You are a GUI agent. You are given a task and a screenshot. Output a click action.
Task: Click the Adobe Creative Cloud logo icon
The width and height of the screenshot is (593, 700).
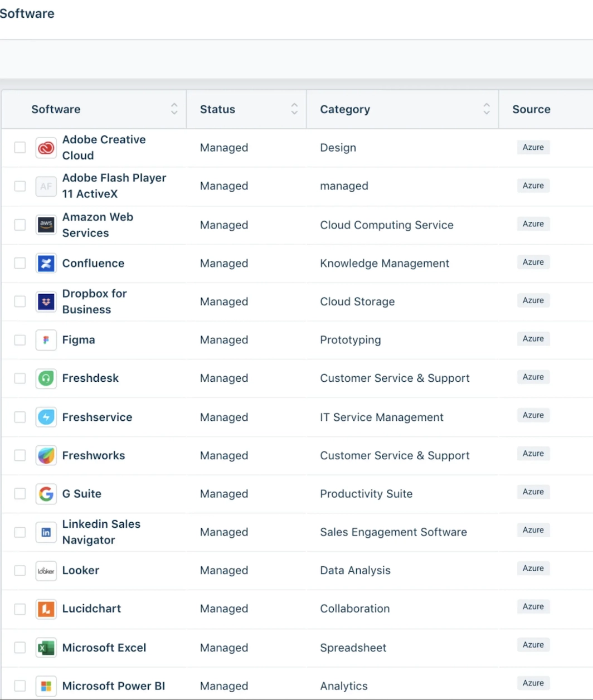pyautogui.click(x=46, y=148)
